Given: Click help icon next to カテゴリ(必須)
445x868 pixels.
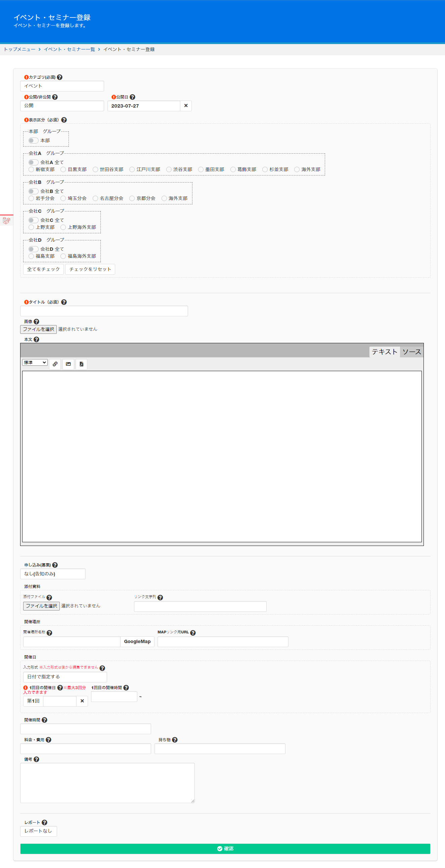Looking at the screenshot, I should [59, 77].
